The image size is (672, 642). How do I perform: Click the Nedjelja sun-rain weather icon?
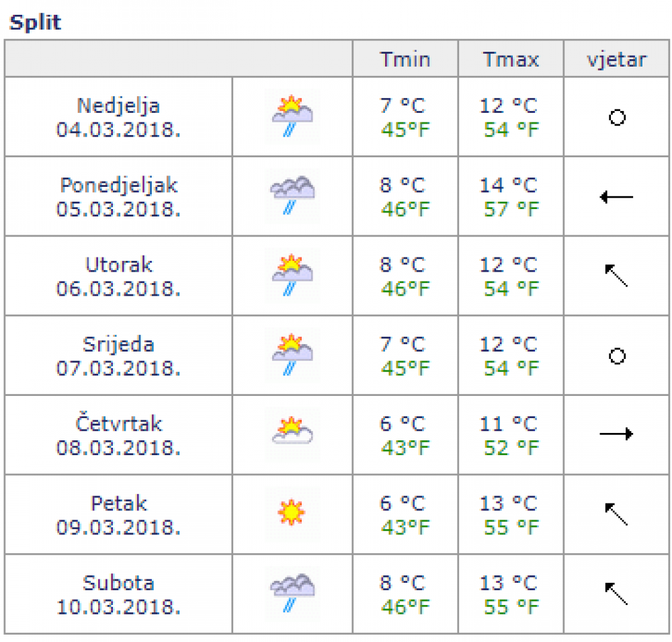pyautogui.click(x=292, y=116)
